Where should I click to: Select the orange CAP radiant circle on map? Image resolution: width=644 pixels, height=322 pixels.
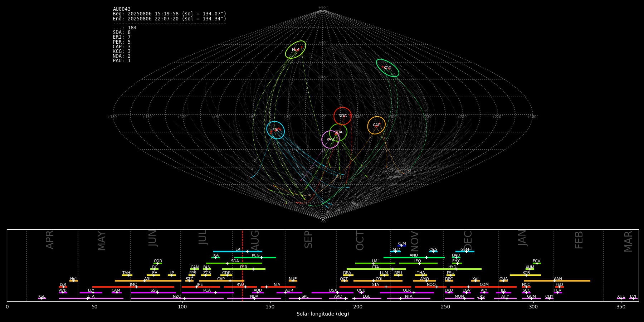pyautogui.click(x=376, y=125)
